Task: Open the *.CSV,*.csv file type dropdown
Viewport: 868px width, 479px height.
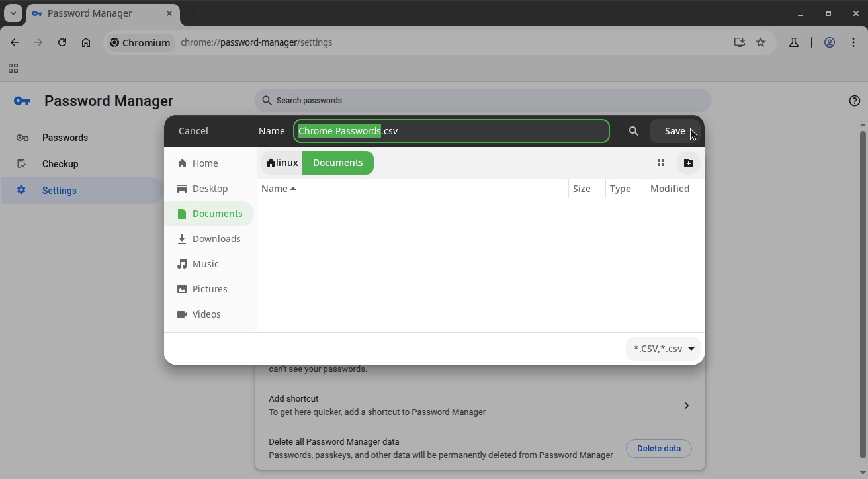Action: point(663,349)
